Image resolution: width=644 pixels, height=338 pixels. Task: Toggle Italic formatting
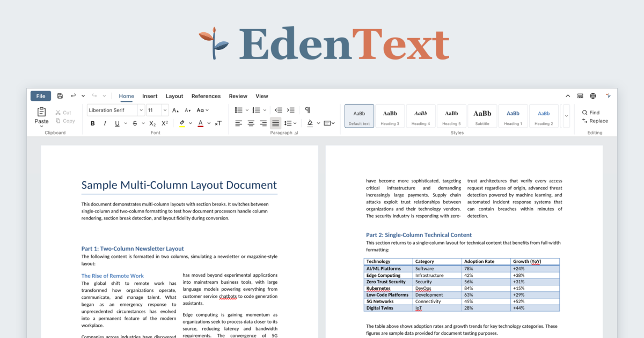(x=104, y=123)
